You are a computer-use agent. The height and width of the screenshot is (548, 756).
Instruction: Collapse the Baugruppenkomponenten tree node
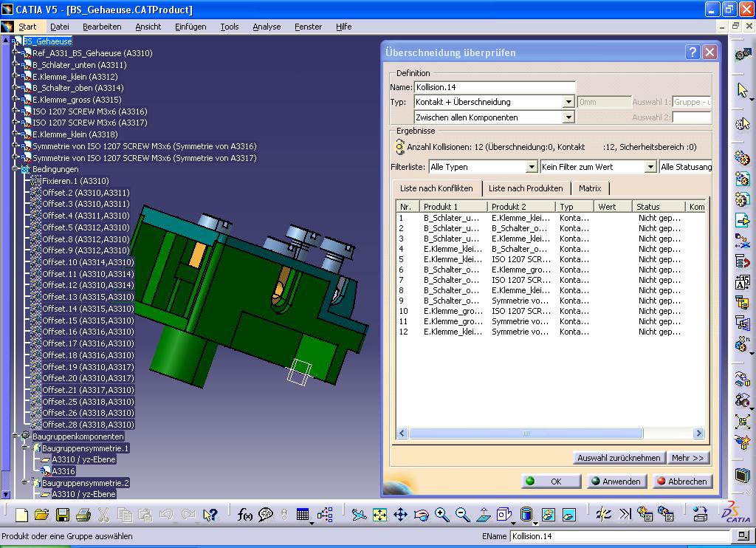click(16, 436)
